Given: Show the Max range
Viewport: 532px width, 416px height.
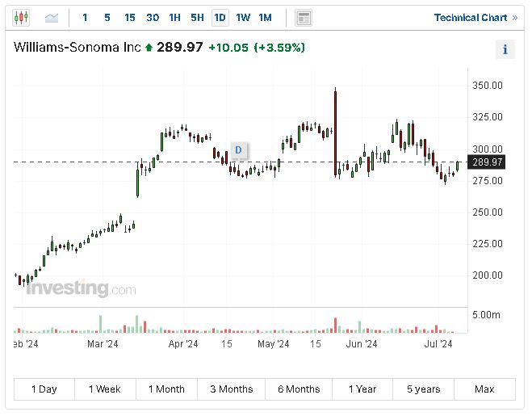Looking at the screenshot, I should point(485,389).
